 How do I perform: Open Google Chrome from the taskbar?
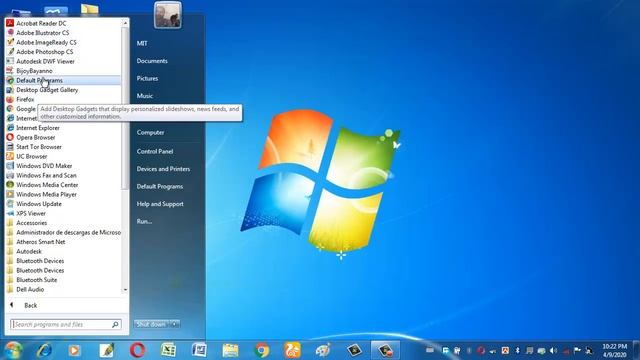261,350
